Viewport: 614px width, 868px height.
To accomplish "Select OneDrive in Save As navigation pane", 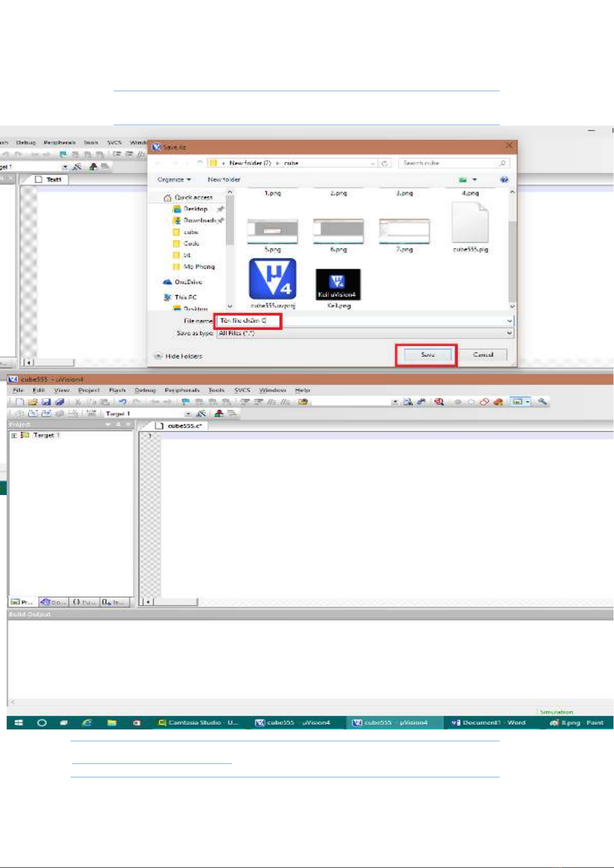I will coord(182,282).
